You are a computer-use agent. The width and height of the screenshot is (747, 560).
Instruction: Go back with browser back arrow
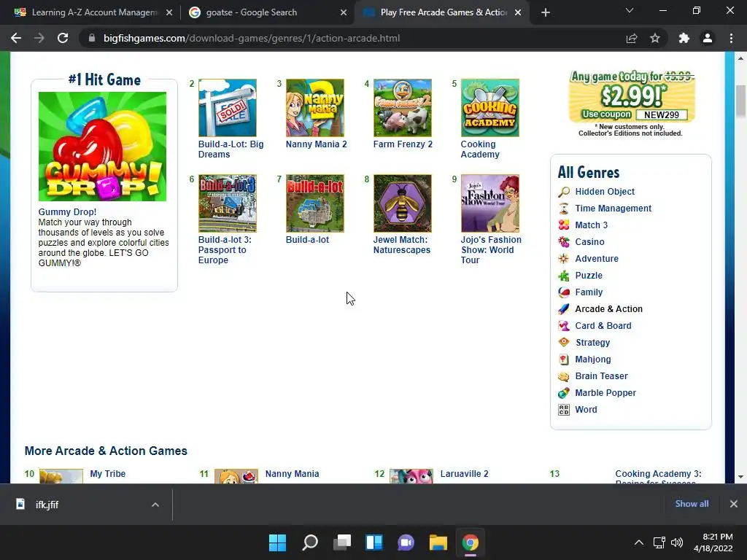tap(16, 38)
